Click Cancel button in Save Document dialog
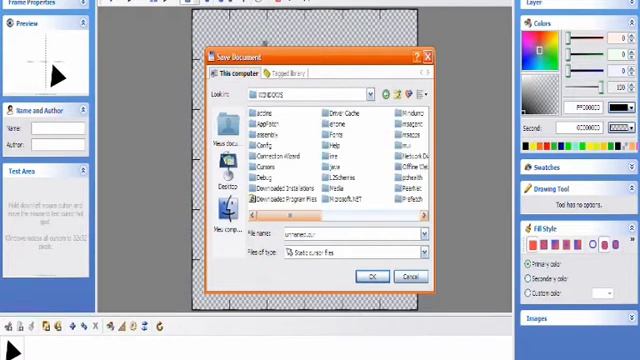Viewport: 640px width, 360px height. 411,277
